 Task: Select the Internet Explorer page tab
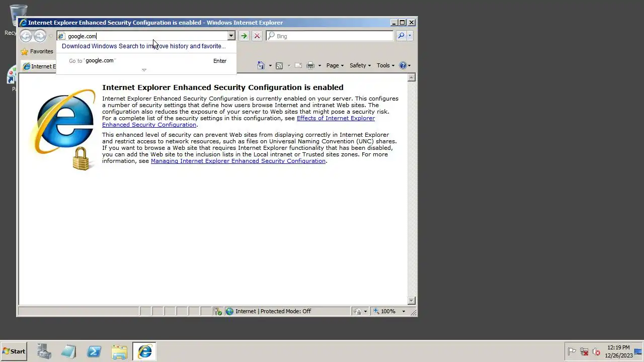pos(40,66)
